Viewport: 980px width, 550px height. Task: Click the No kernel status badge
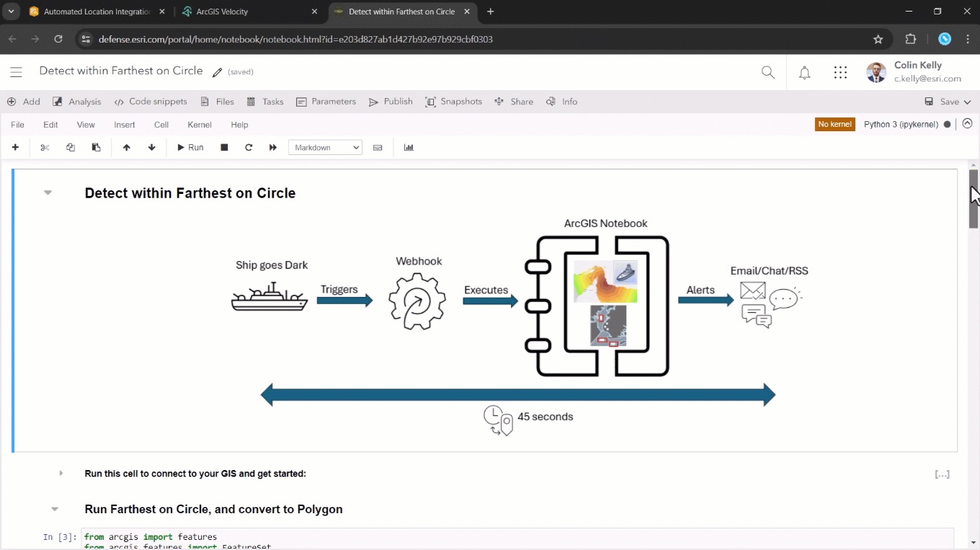coord(834,124)
